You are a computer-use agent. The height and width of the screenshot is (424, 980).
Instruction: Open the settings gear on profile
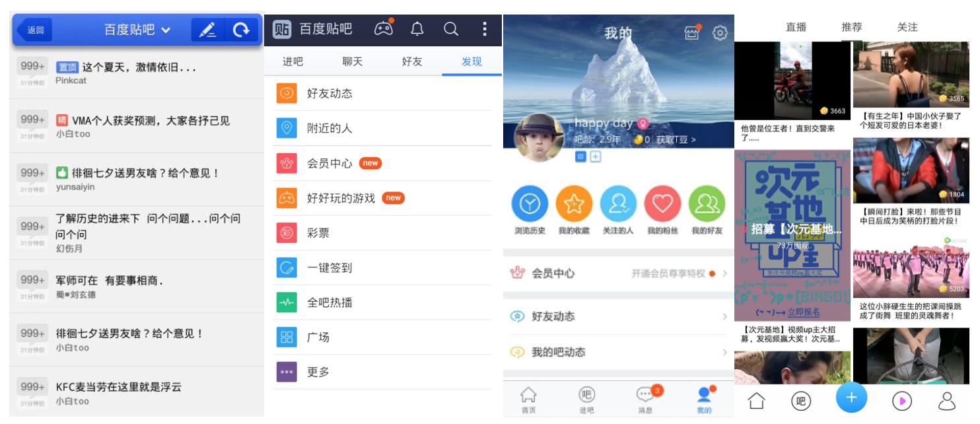[x=720, y=32]
